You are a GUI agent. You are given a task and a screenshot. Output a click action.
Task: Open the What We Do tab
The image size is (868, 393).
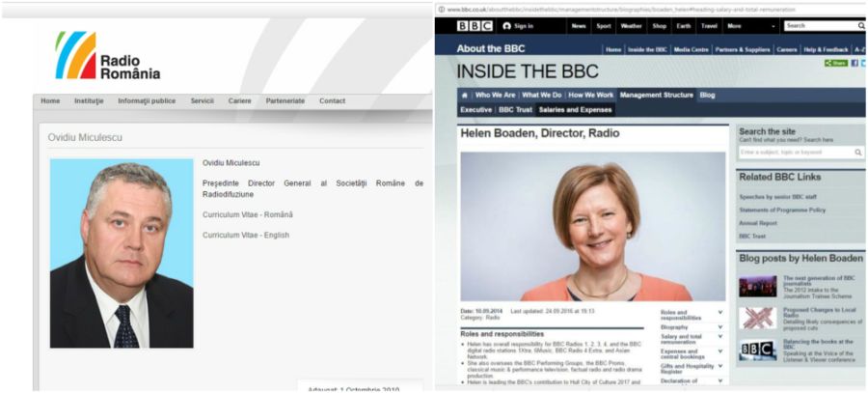(541, 96)
